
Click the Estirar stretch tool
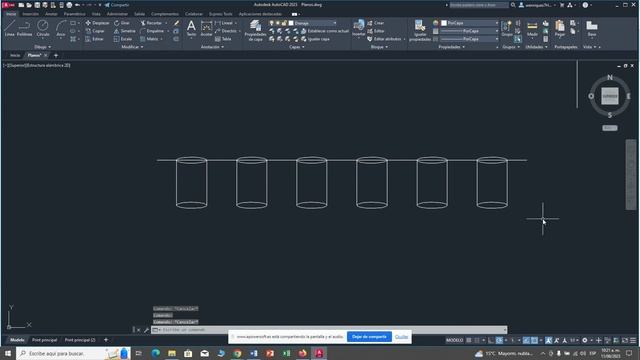click(95, 39)
